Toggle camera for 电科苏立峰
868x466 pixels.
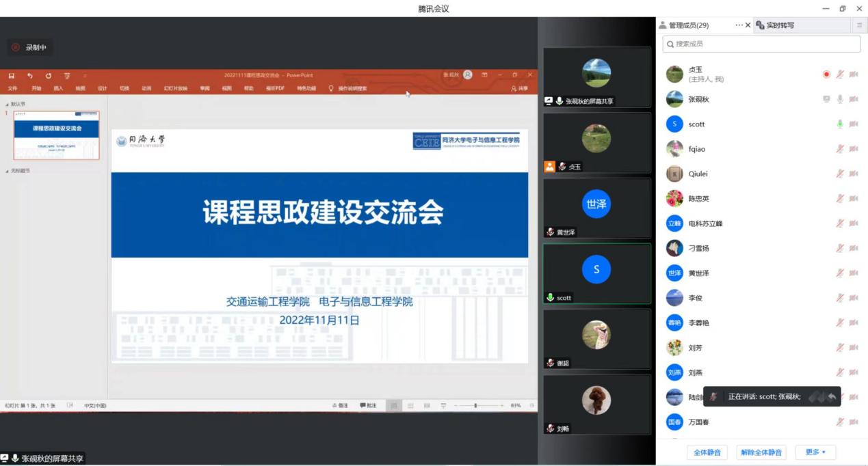tap(854, 223)
